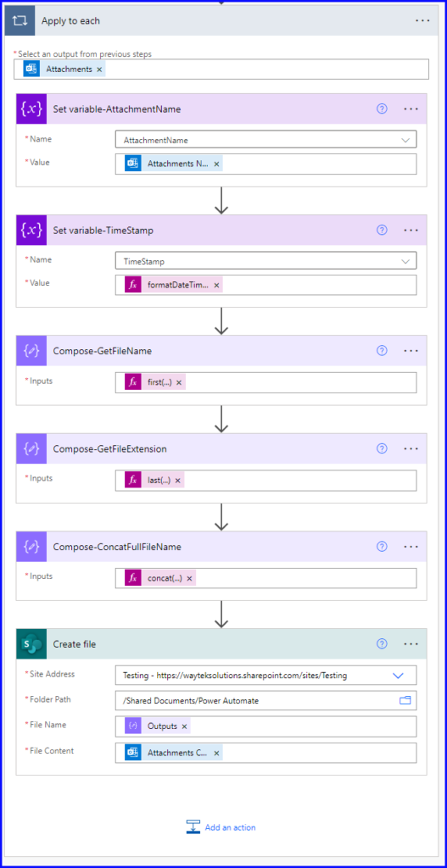This screenshot has height=868, width=447.
Task: Remove the Attachments token from loop input
Action: [x=99, y=70]
